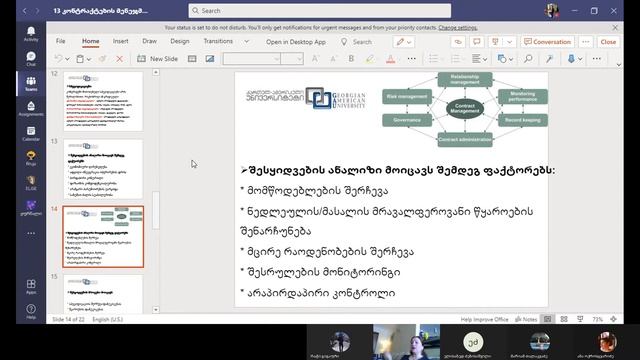This screenshot has height=360, width=640.
Task: Open the Undo dropdown arrow
Action: (67, 59)
